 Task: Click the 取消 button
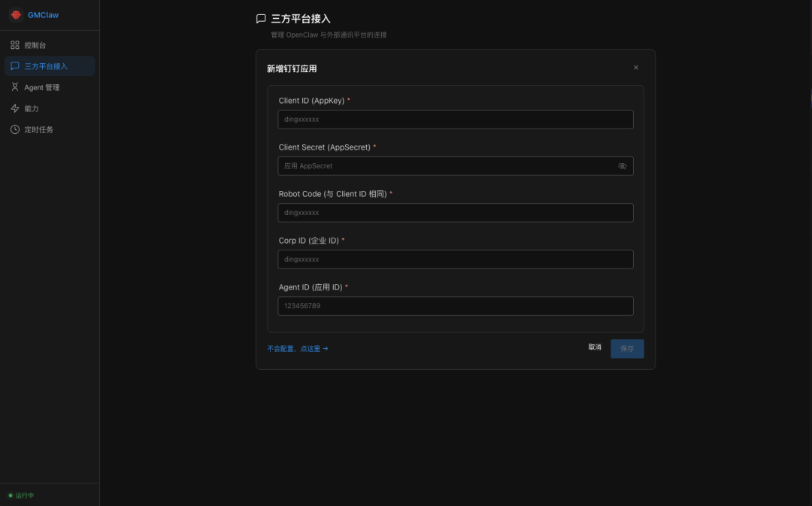click(x=595, y=347)
